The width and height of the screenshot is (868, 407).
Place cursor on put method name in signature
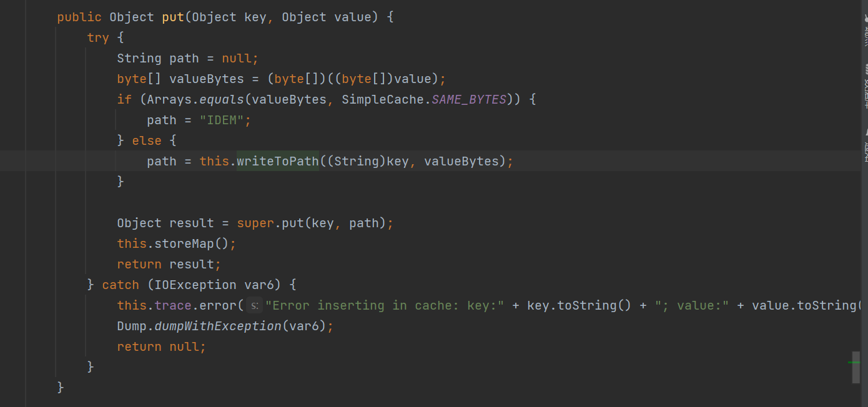[173, 17]
